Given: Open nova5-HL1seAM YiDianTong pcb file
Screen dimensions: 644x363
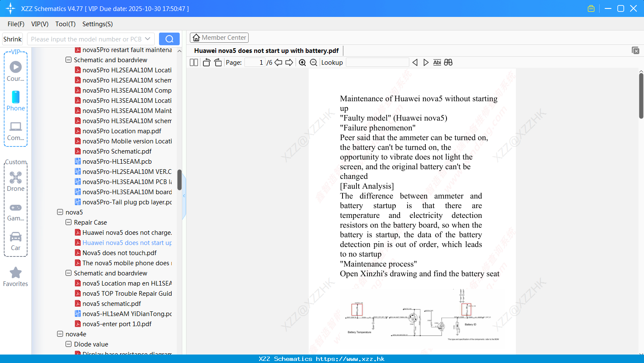Looking at the screenshot, I should 123,314.
